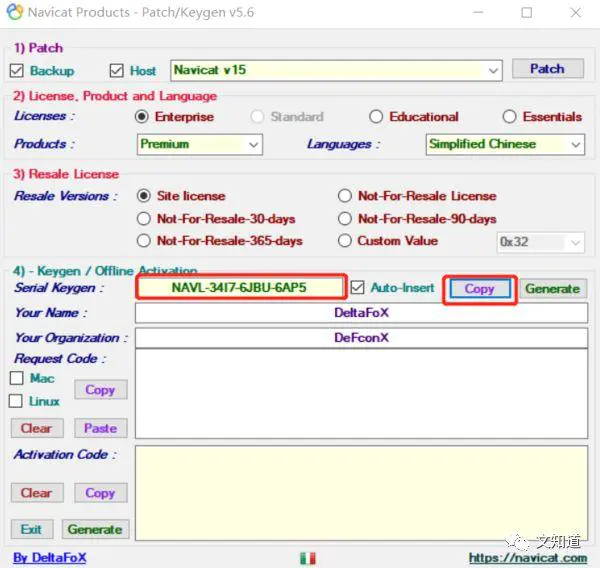600x568 pixels.
Task: Choose Not-For-Resale License option
Action: 345,196
